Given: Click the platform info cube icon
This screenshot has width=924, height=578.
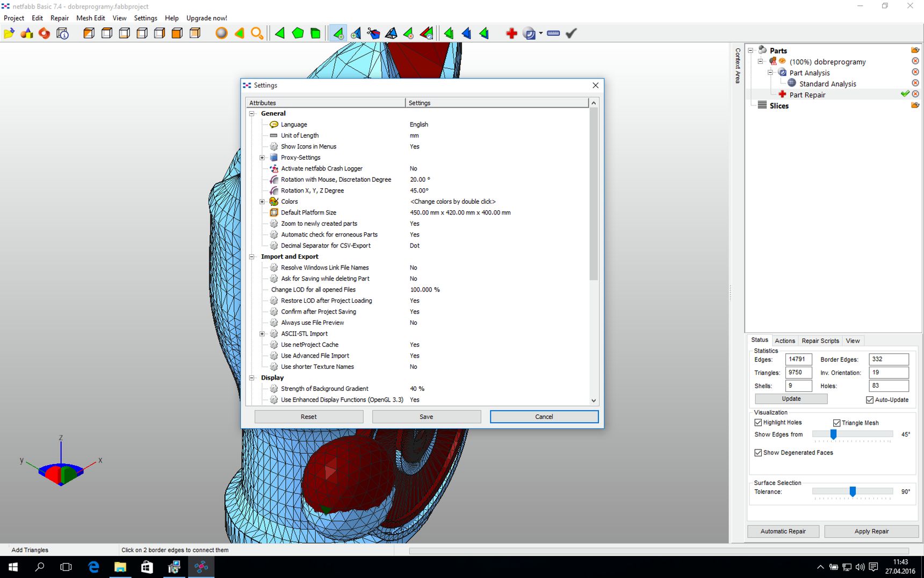Looking at the screenshot, I should 62,33.
